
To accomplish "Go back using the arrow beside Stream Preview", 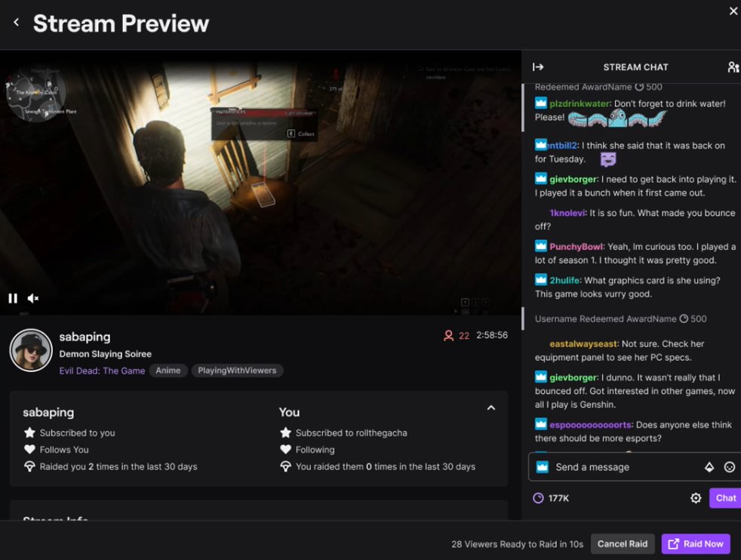I will tap(17, 22).
